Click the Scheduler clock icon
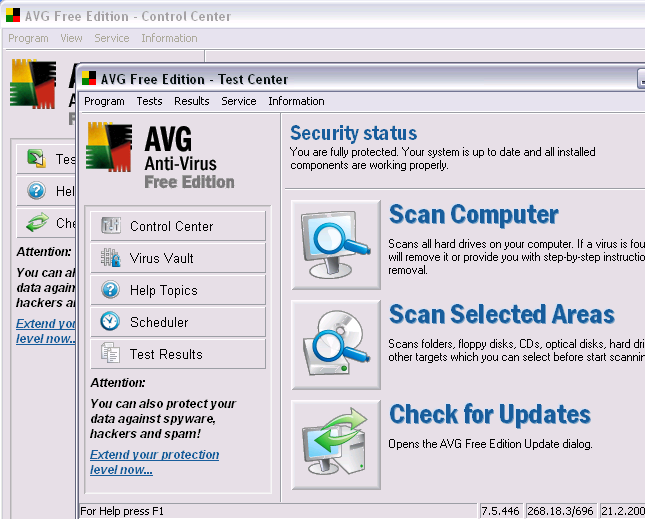645x519 pixels. 111,322
